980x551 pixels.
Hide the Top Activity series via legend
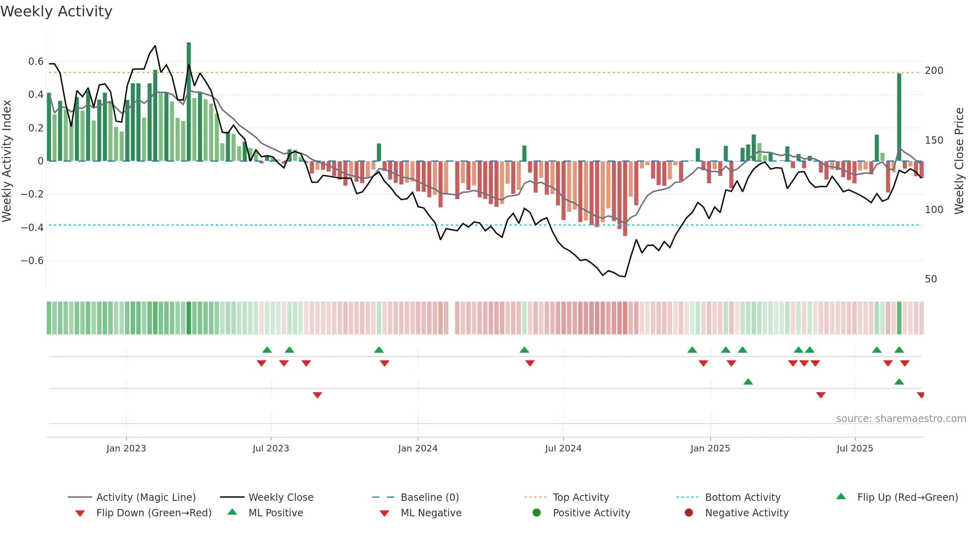coord(566,497)
